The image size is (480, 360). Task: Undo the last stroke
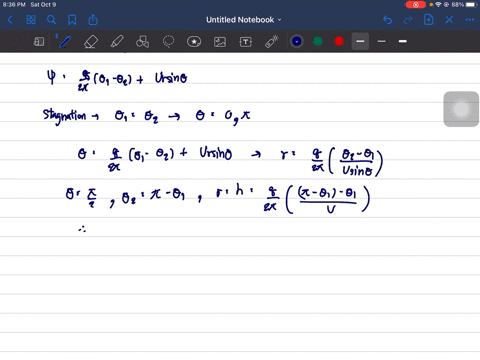tap(387, 20)
